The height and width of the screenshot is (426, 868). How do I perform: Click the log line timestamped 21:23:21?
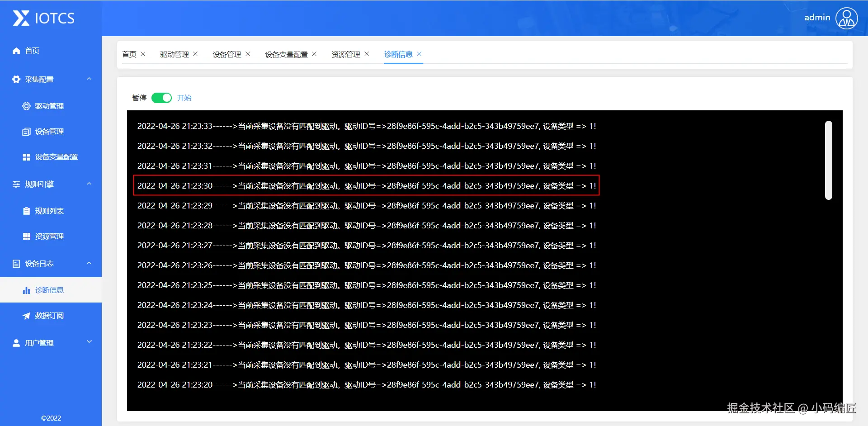pos(367,365)
